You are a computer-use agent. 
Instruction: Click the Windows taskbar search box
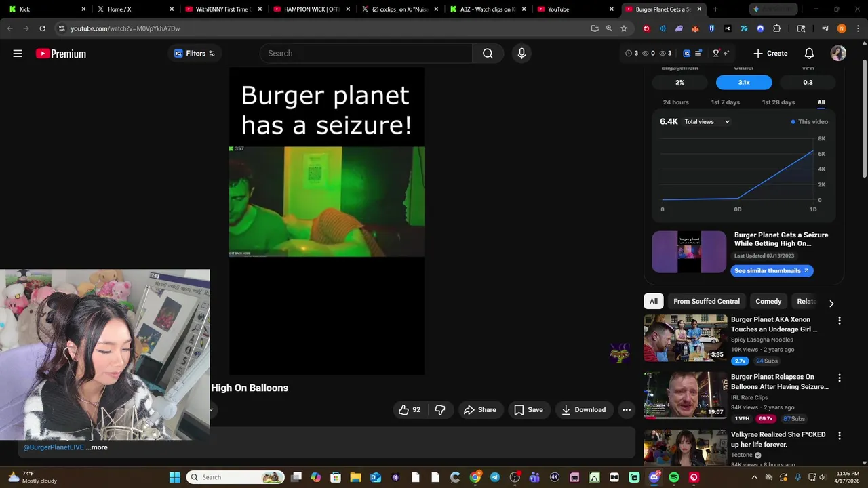(x=236, y=477)
